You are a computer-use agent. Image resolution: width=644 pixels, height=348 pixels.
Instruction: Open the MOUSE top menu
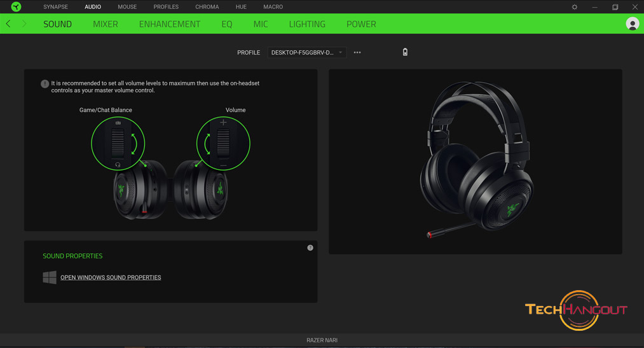click(127, 7)
